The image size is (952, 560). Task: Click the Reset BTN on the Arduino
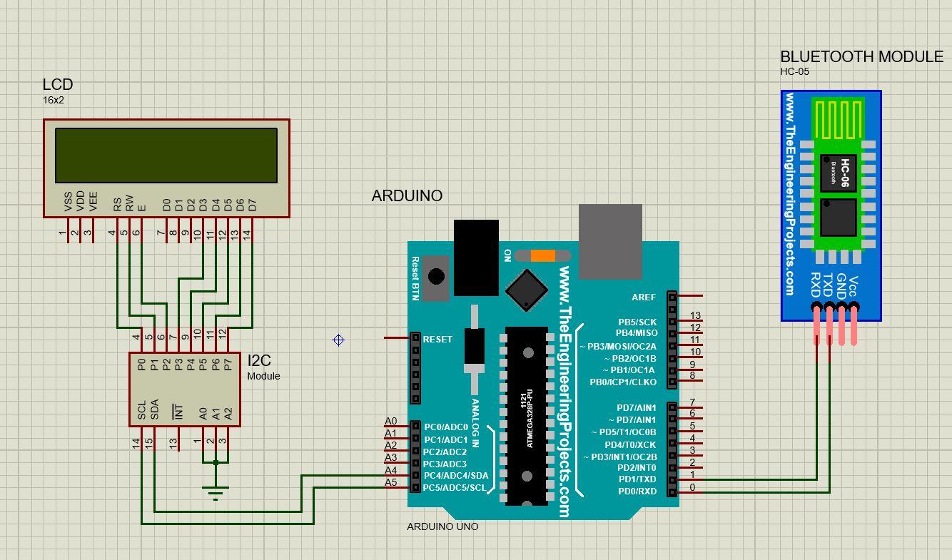coord(435,277)
